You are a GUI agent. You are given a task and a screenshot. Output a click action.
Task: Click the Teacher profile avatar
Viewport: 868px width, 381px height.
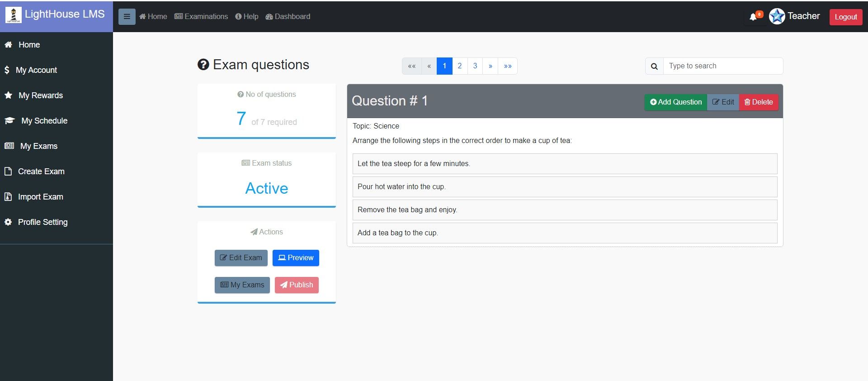pos(777,16)
